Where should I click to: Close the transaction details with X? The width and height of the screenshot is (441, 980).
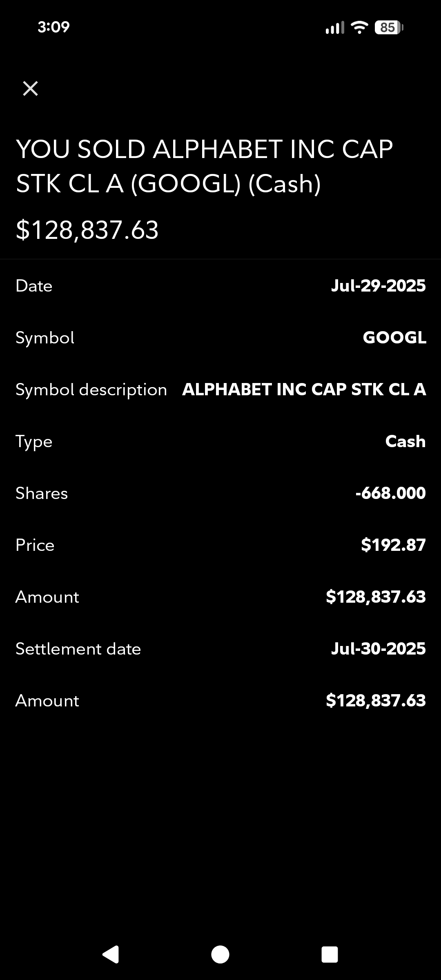pyautogui.click(x=31, y=88)
